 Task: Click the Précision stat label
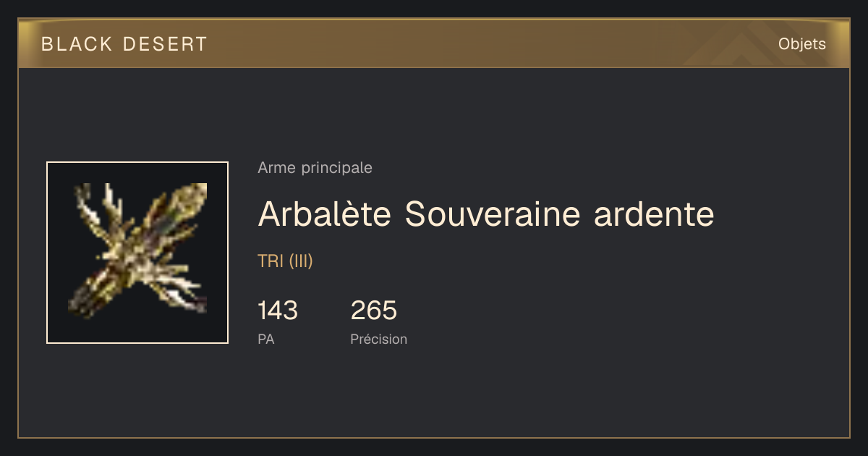pos(379,339)
